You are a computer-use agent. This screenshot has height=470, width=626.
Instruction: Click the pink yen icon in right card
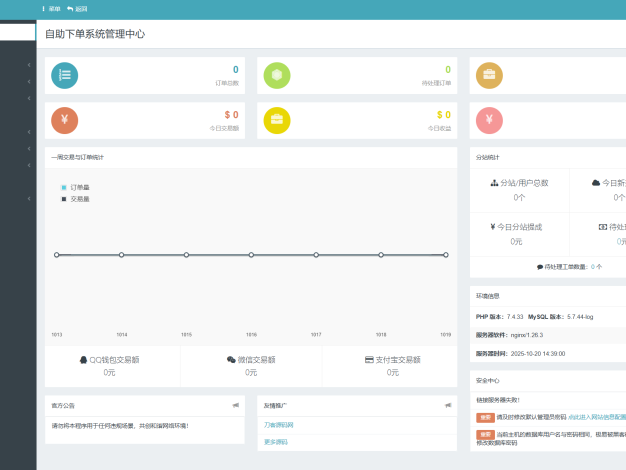coord(489,121)
